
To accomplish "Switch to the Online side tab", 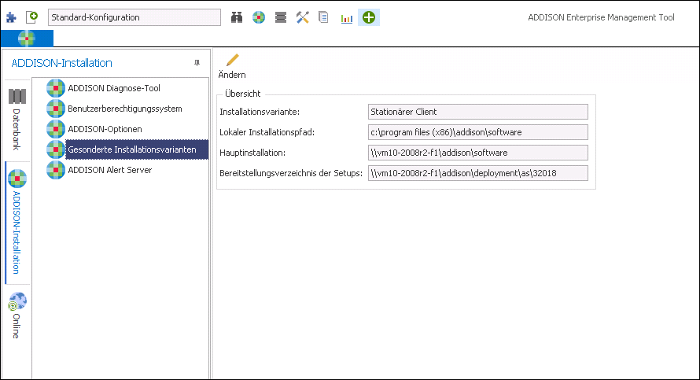I will click(17, 316).
